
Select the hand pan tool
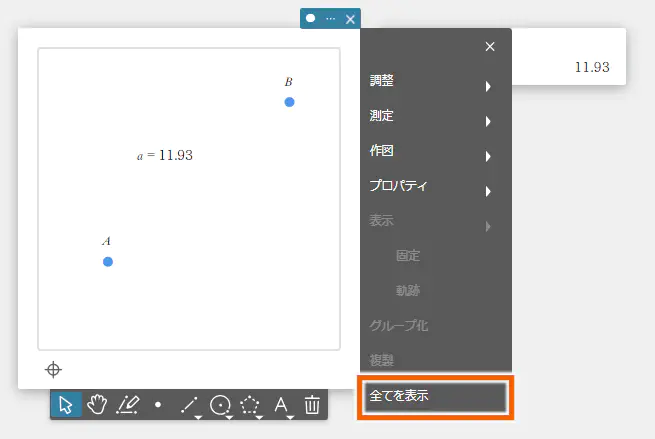tap(97, 405)
